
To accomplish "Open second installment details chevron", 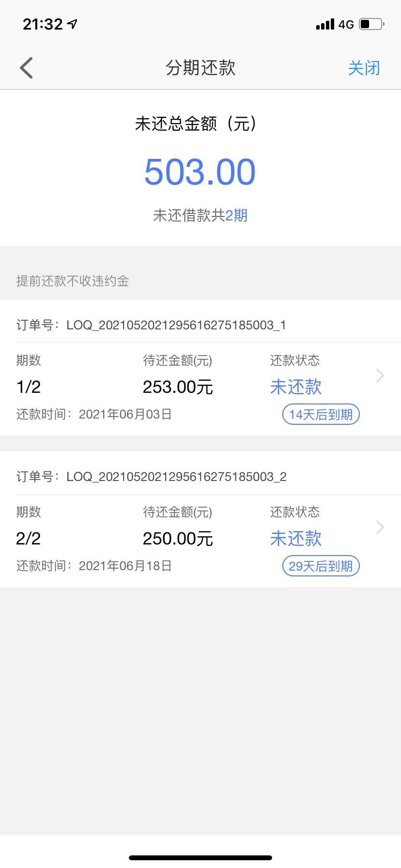I will 380,527.
